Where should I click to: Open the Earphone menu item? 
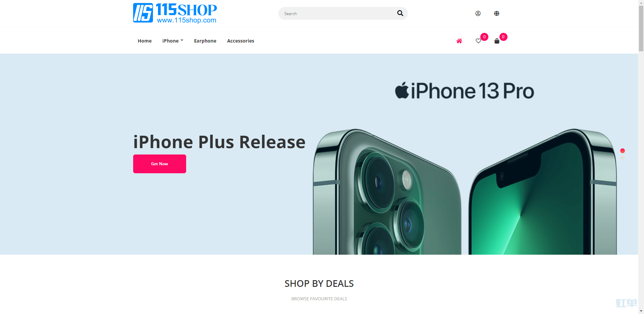[205, 41]
